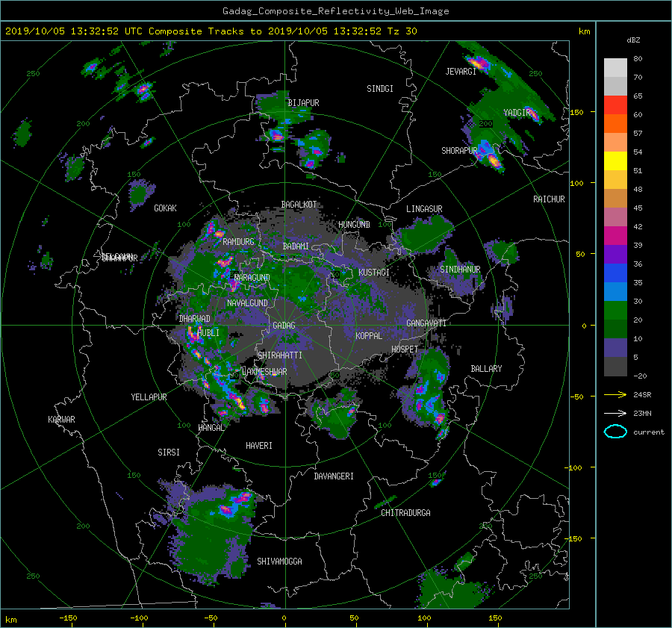672x628 pixels.
Task: Click the BADAMI city label
Action: pyautogui.click(x=296, y=246)
